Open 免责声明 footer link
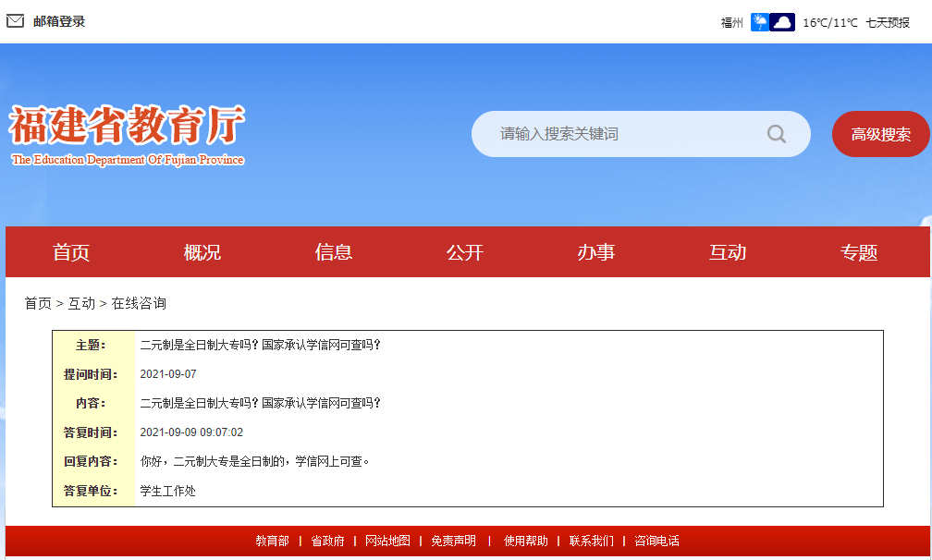 click(453, 541)
